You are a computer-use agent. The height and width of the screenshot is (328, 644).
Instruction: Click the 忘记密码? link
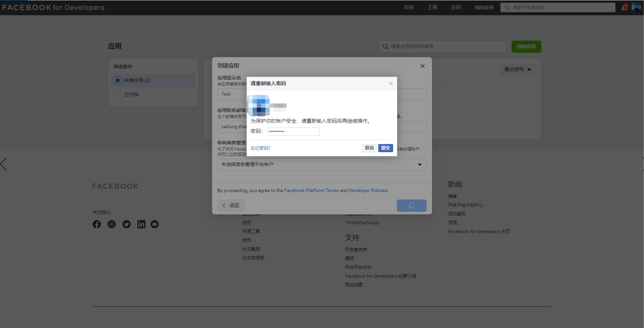pos(261,148)
